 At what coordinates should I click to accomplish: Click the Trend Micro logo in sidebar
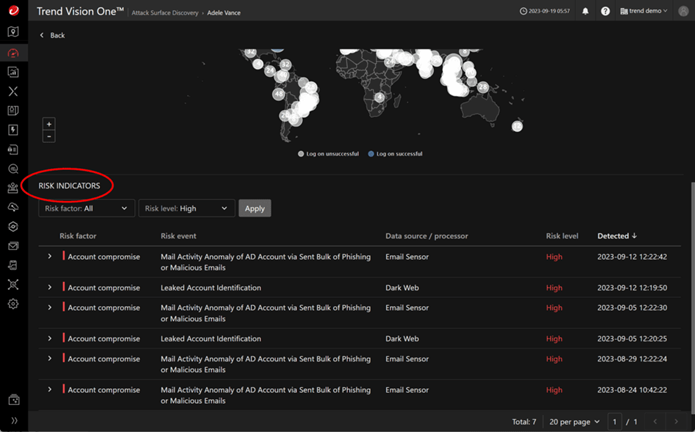coord(14,10)
